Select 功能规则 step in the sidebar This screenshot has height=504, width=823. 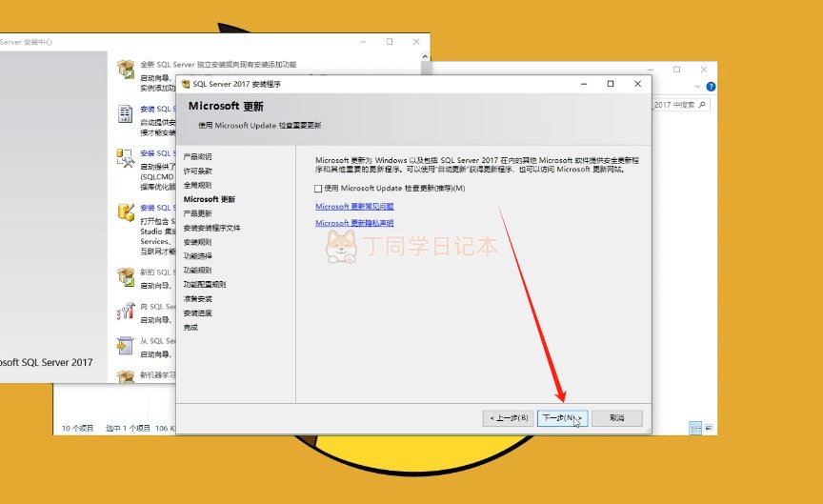(x=197, y=270)
